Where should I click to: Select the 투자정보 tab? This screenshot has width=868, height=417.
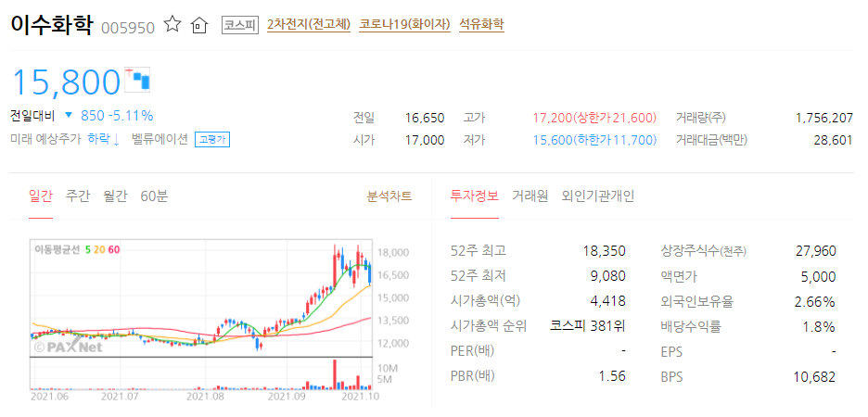pos(475,196)
